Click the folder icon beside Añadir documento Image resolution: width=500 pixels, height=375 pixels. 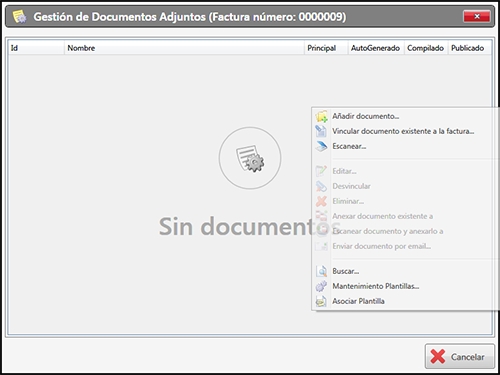[321, 116]
